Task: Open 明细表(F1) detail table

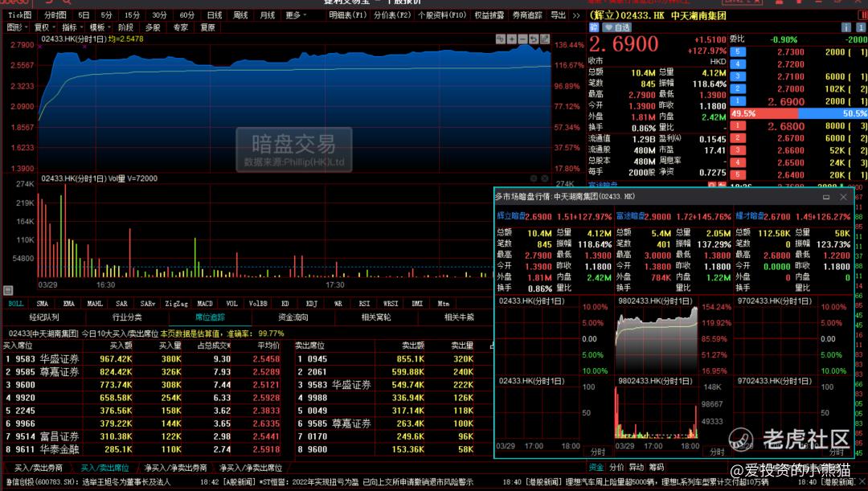Action: pos(348,15)
